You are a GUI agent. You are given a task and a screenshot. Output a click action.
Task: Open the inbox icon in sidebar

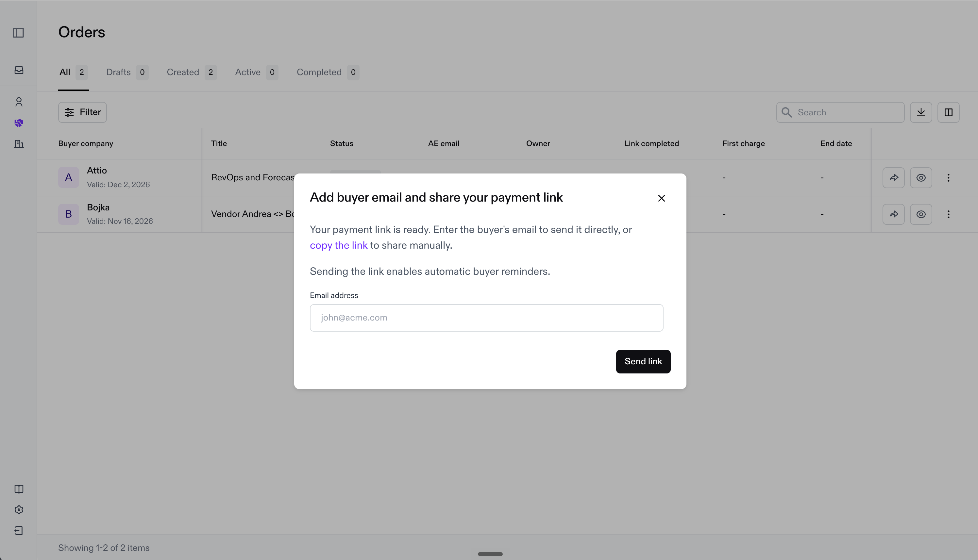pyautogui.click(x=19, y=70)
